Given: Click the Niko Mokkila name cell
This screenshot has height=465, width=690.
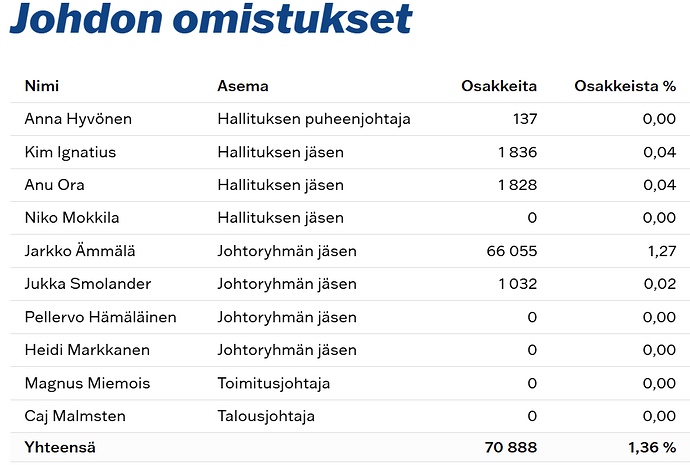Looking at the screenshot, I should pyautogui.click(x=72, y=218).
